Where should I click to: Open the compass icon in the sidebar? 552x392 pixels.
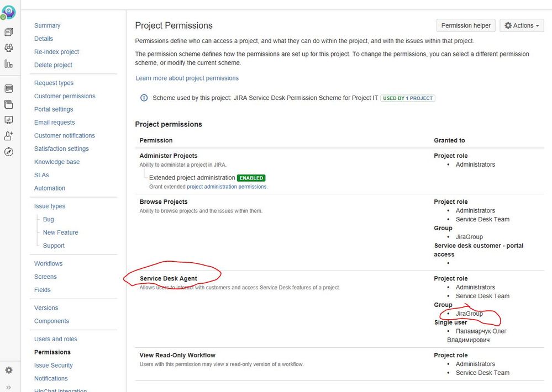tap(9, 152)
